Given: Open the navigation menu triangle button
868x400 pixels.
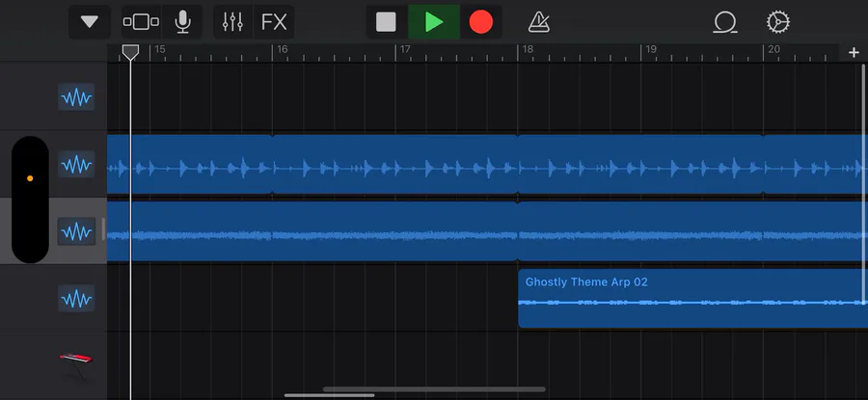Looking at the screenshot, I should pos(89,22).
